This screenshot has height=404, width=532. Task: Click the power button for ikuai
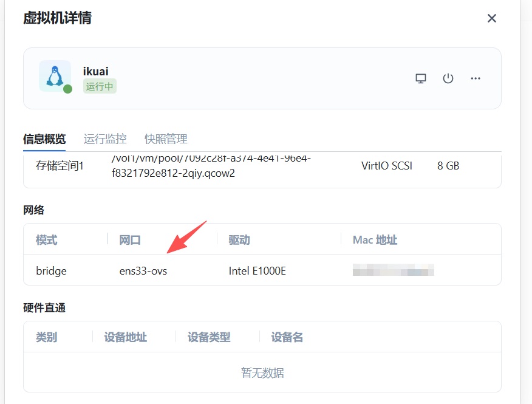[448, 78]
